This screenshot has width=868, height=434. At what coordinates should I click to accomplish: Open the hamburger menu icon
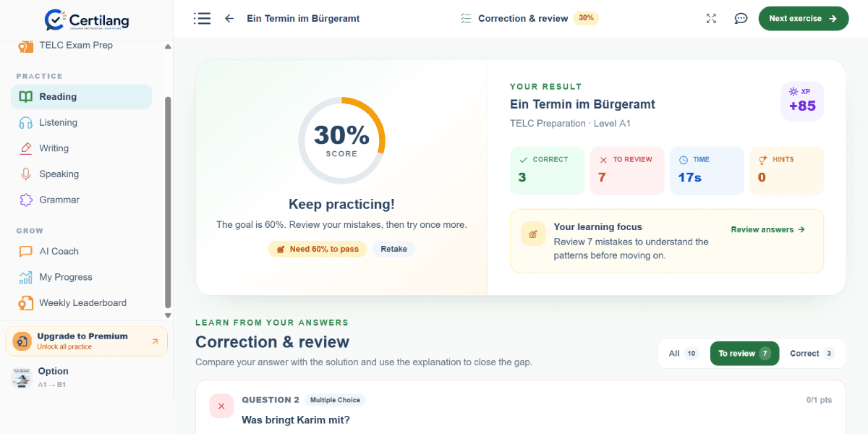click(202, 19)
